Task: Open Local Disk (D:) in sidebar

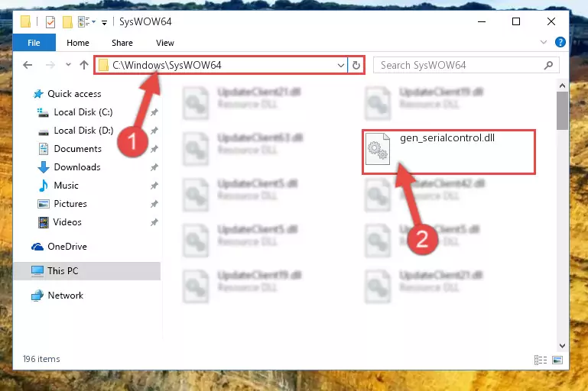Action: [83, 131]
